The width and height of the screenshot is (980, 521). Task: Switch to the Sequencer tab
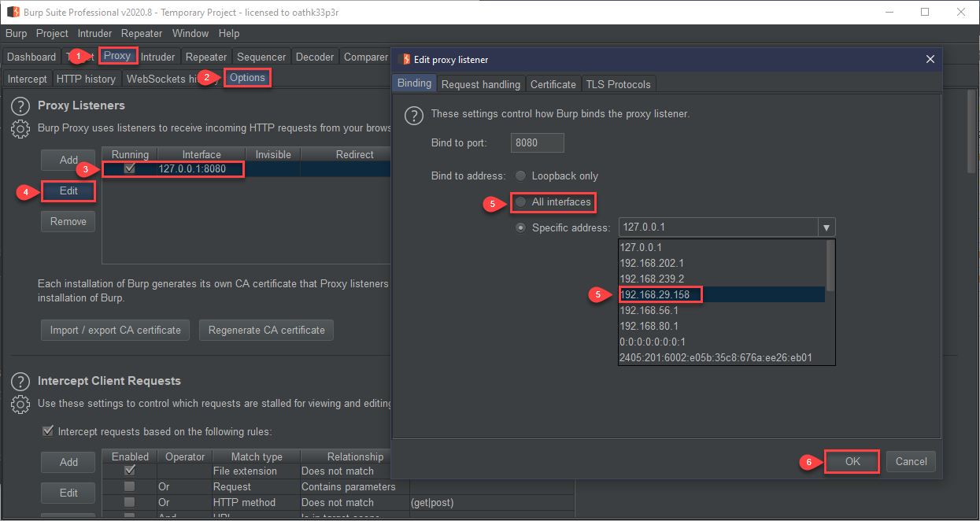point(261,57)
